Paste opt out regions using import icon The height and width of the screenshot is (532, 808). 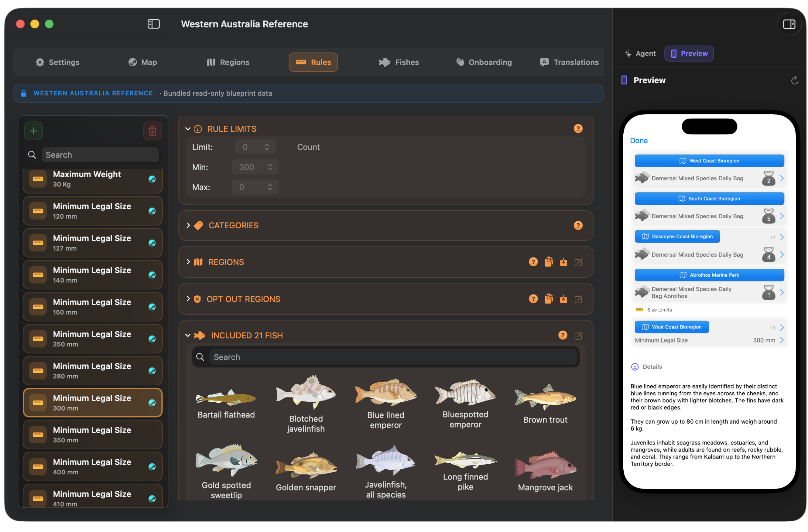point(563,299)
